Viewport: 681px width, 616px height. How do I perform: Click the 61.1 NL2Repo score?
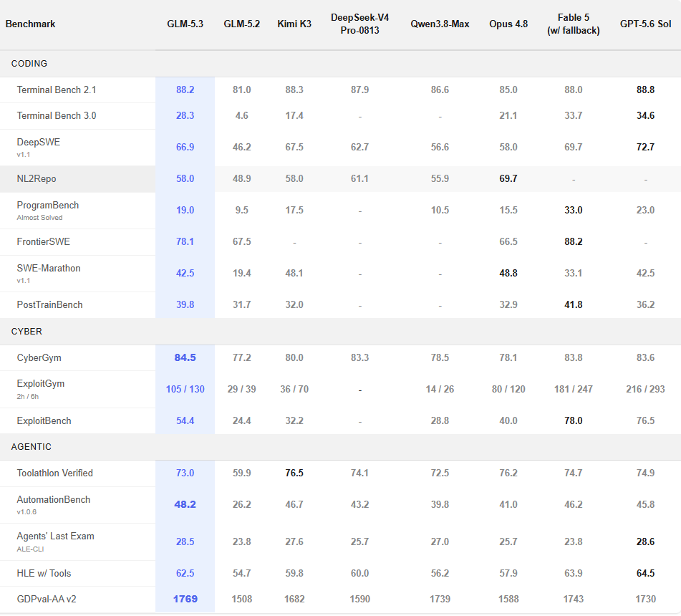(360, 178)
